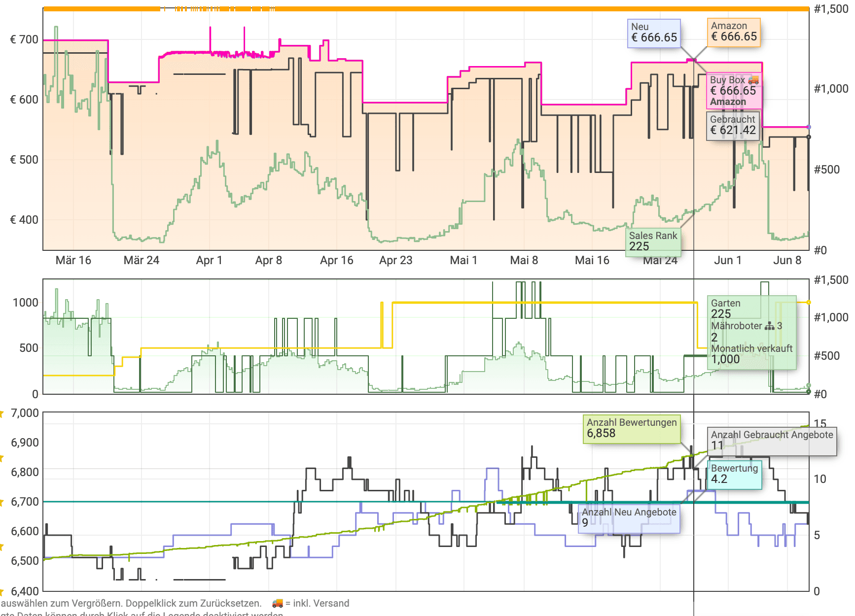
Task: Click the Jun 1 date axis label
Action: pyautogui.click(x=728, y=260)
